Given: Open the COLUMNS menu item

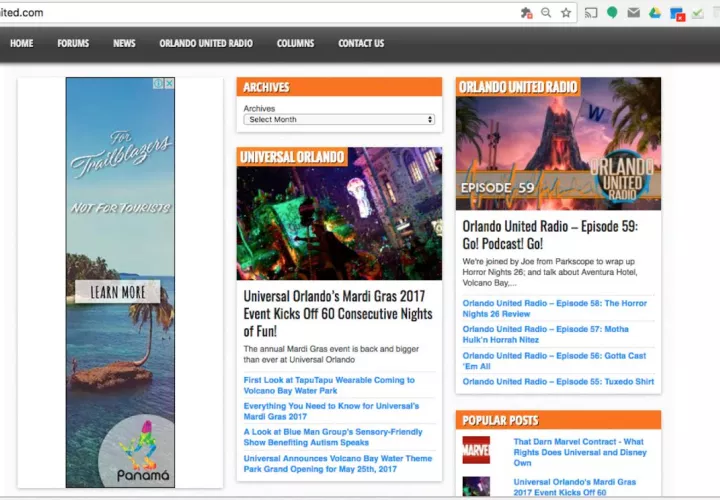Looking at the screenshot, I should (x=296, y=43).
